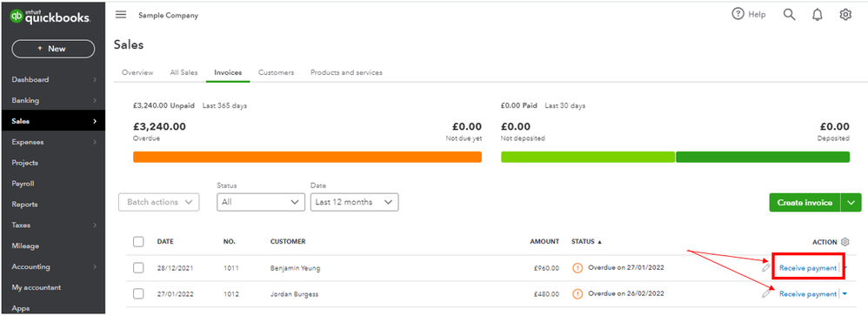Click the Help question mark icon
The image size is (868, 316).
tap(738, 15)
